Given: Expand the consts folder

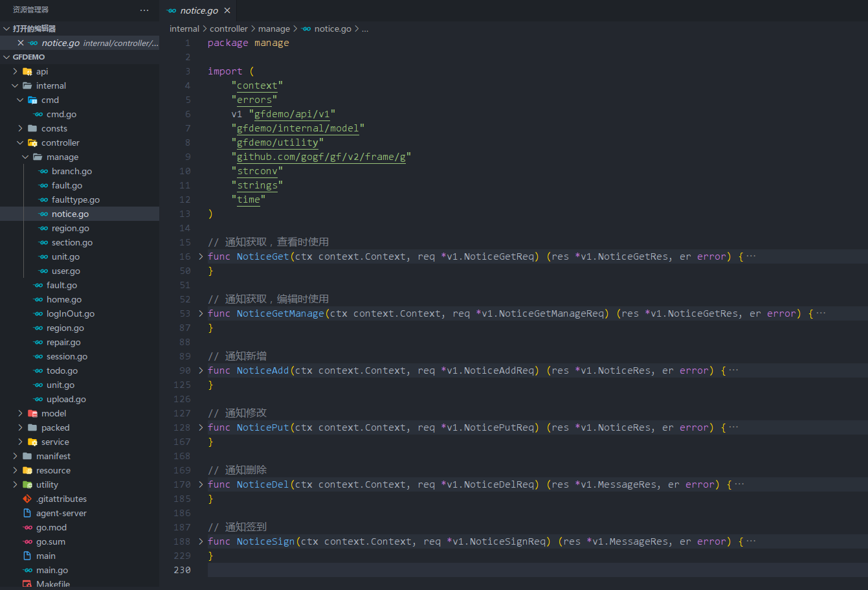Looking at the screenshot, I should tap(21, 128).
